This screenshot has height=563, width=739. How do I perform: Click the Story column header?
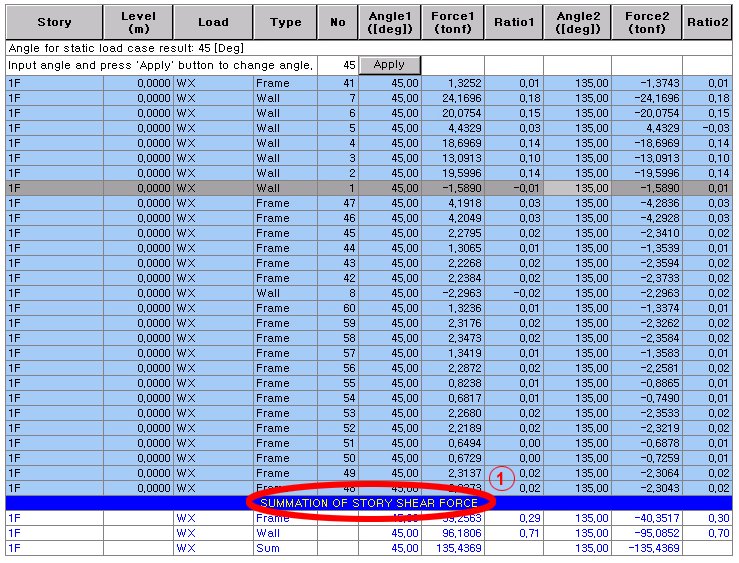pos(54,21)
